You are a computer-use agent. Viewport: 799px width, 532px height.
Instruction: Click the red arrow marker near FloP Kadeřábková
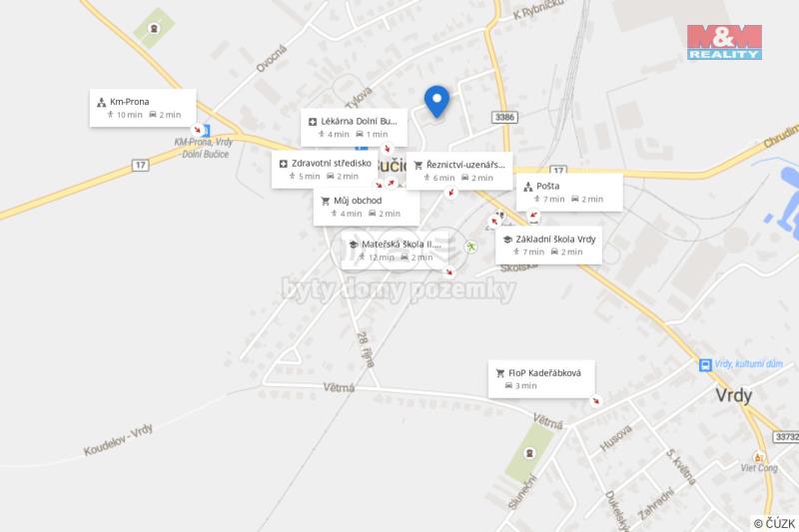tap(595, 401)
